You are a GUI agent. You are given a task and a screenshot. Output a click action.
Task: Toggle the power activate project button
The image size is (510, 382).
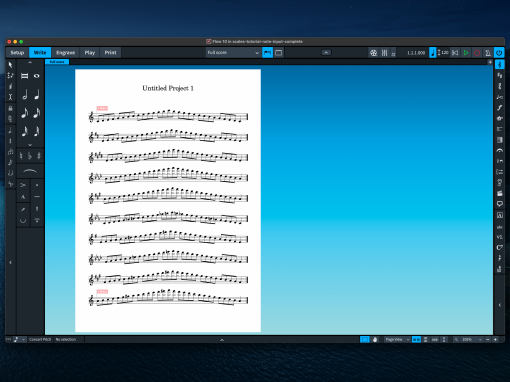coord(499,53)
